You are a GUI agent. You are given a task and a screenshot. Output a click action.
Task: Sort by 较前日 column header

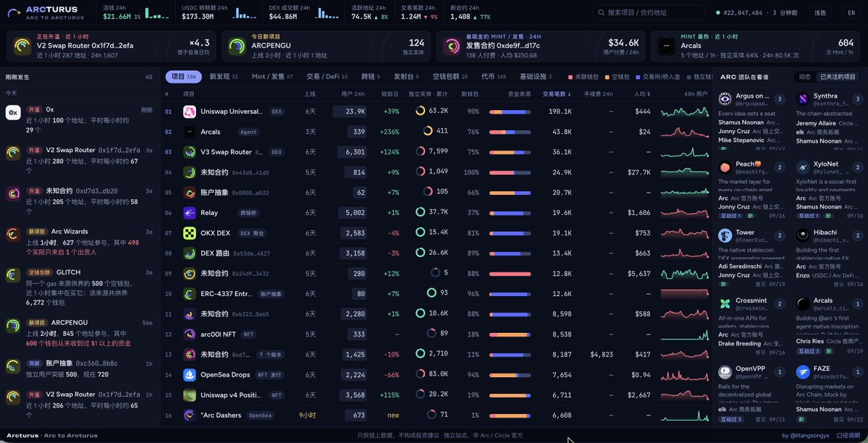pyautogui.click(x=390, y=94)
